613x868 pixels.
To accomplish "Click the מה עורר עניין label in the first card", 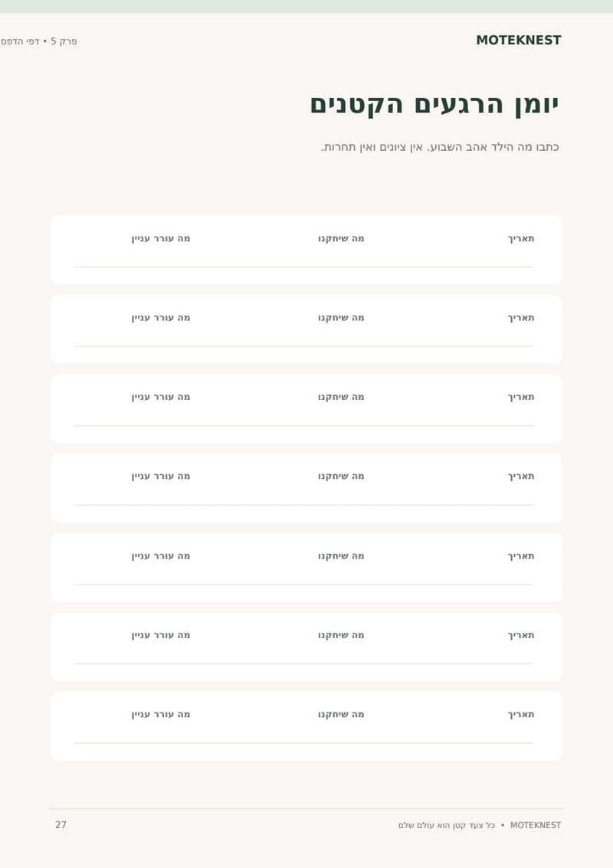I will [x=161, y=238].
